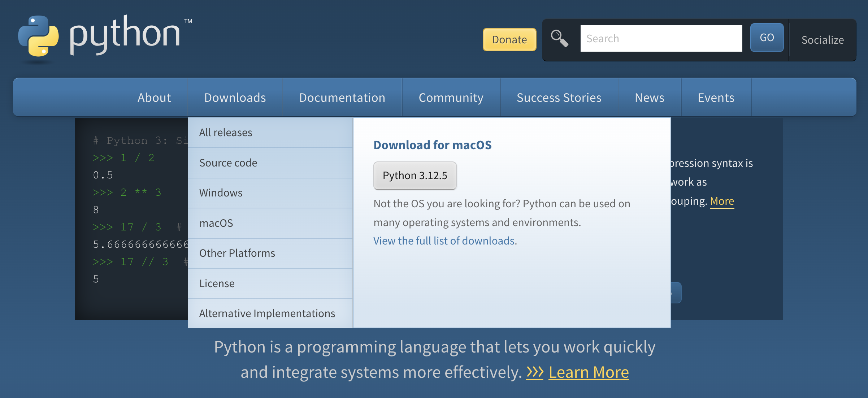Image resolution: width=868 pixels, height=398 pixels.
Task: Open the News nav item
Action: point(649,98)
